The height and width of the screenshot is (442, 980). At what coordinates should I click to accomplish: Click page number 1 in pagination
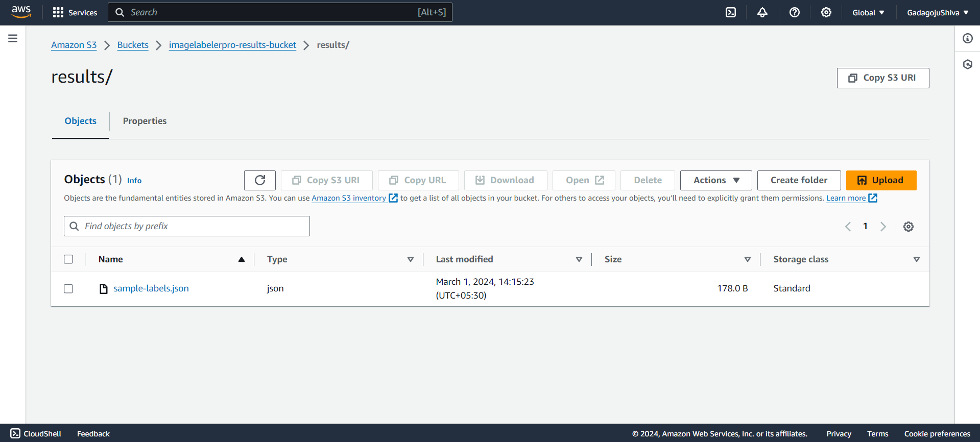tap(865, 226)
